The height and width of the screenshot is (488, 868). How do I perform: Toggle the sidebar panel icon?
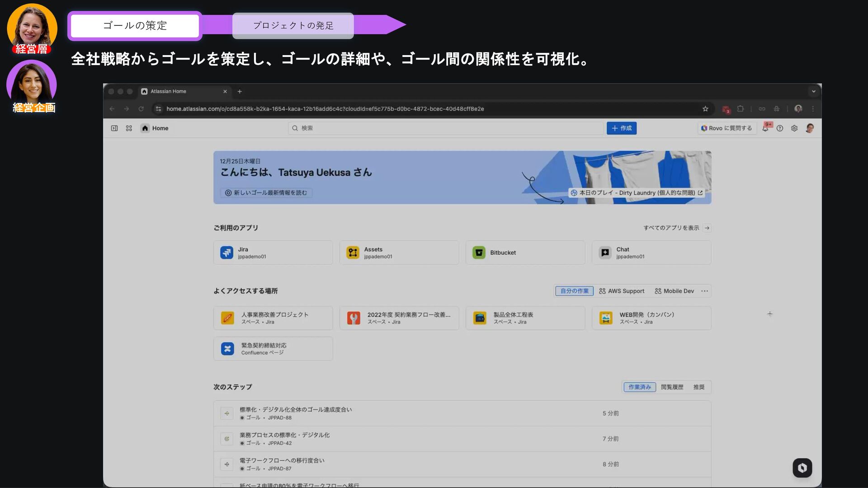pos(114,128)
